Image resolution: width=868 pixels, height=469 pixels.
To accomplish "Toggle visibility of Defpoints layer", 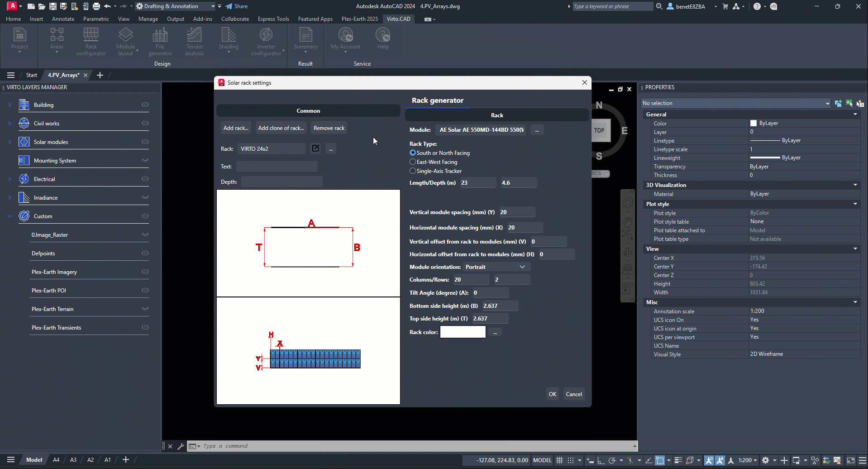I will pyautogui.click(x=145, y=253).
